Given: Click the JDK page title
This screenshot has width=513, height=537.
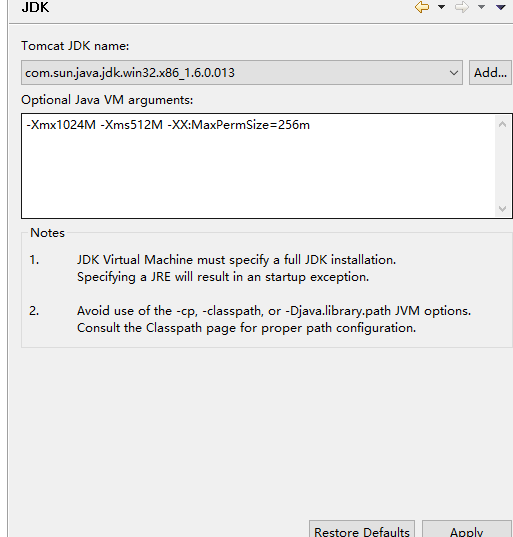Looking at the screenshot, I should coord(35,7).
